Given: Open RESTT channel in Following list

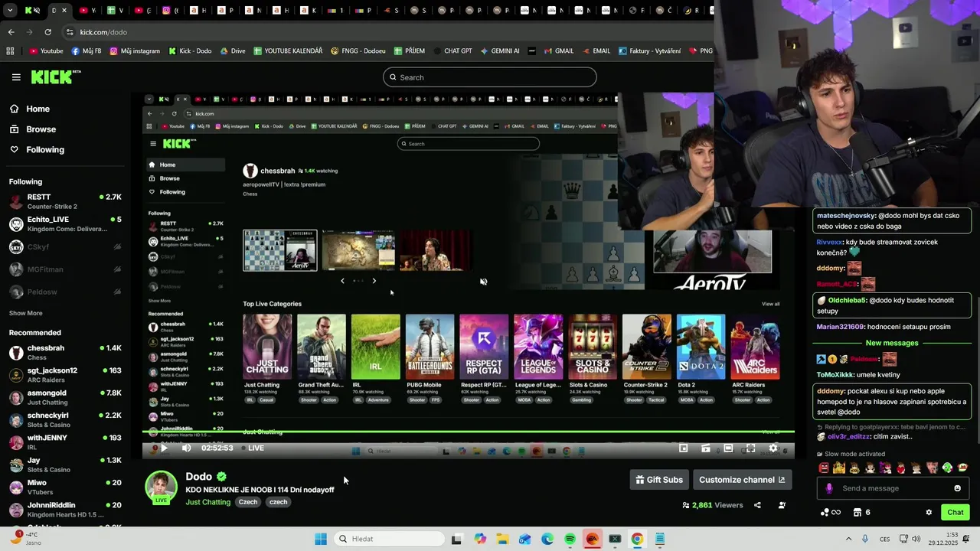Looking at the screenshot, I should (x=65, y=202).
